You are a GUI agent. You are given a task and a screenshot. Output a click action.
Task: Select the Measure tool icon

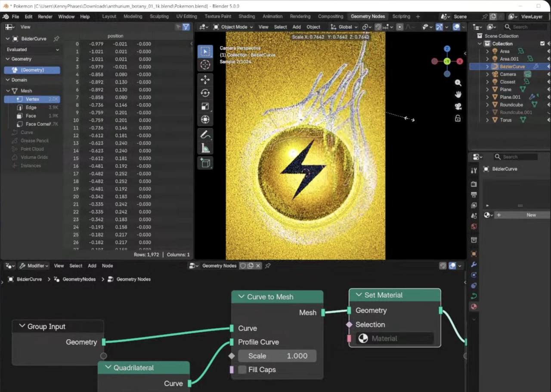205,148
